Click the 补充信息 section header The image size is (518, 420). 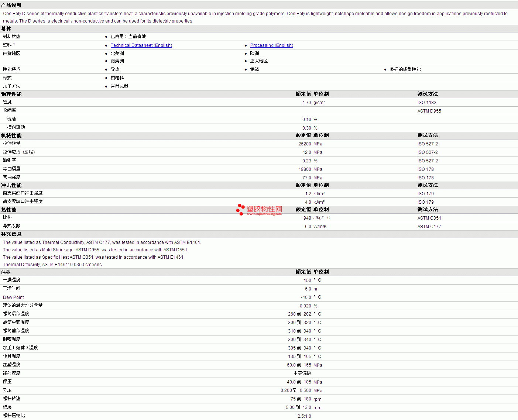[x=11, y=234]
